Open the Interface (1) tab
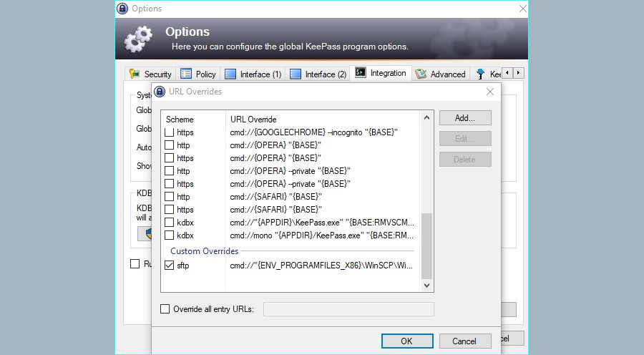The width and height of the screenshot is (644, 355). click(253, 74)
